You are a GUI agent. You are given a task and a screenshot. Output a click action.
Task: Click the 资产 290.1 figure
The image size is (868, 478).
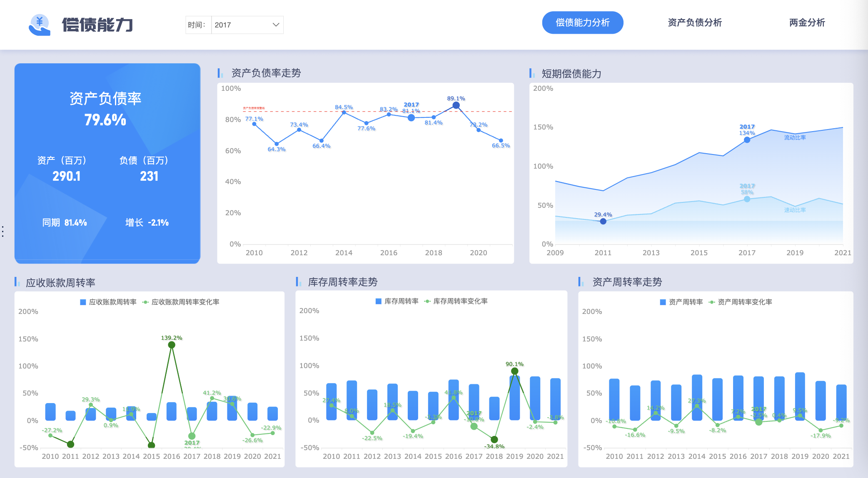point(67,176)
